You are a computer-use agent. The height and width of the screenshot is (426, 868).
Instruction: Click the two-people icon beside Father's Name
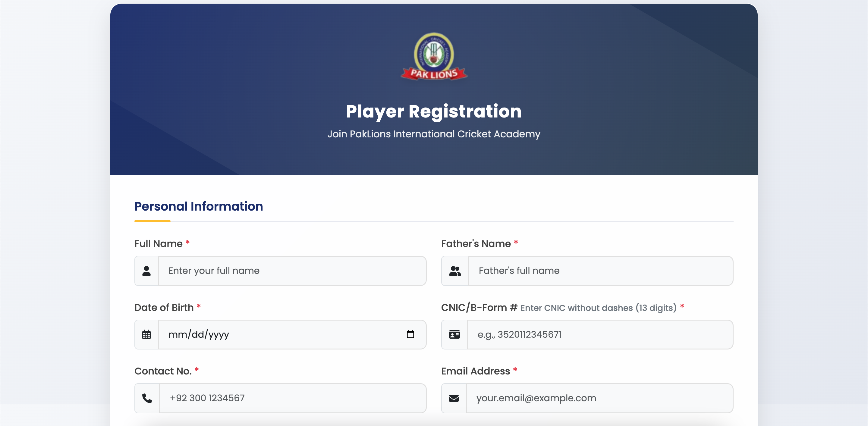coord(454,271)
